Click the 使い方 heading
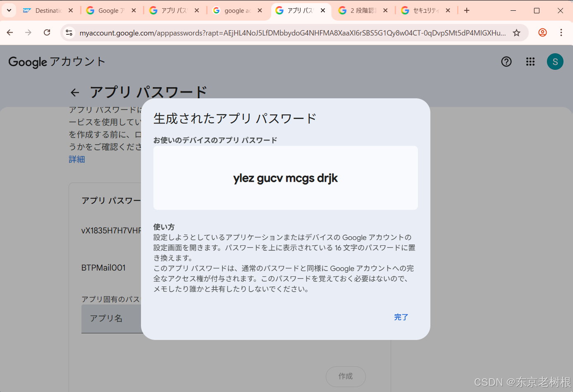 point(164,227)
